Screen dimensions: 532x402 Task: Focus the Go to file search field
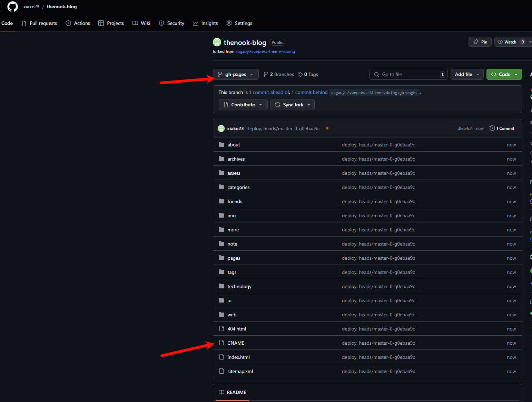click(408, 74)
